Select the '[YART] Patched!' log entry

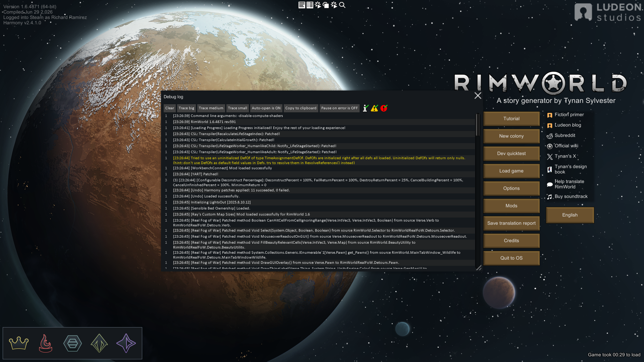click(x=319, y=174)
